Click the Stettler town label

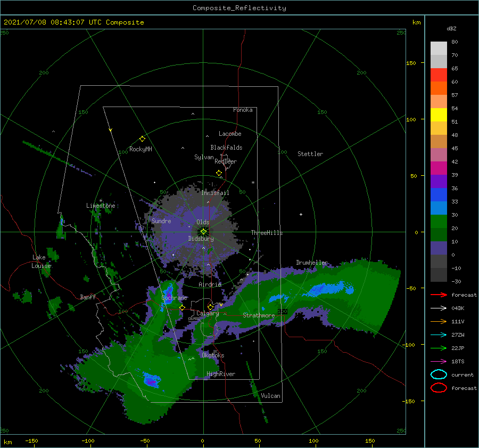310,154
